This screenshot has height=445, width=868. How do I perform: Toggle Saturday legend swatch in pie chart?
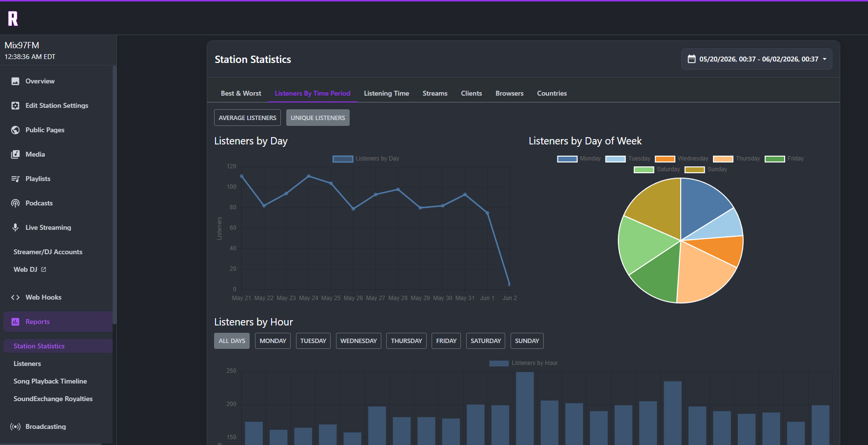(x=644, y=169)
